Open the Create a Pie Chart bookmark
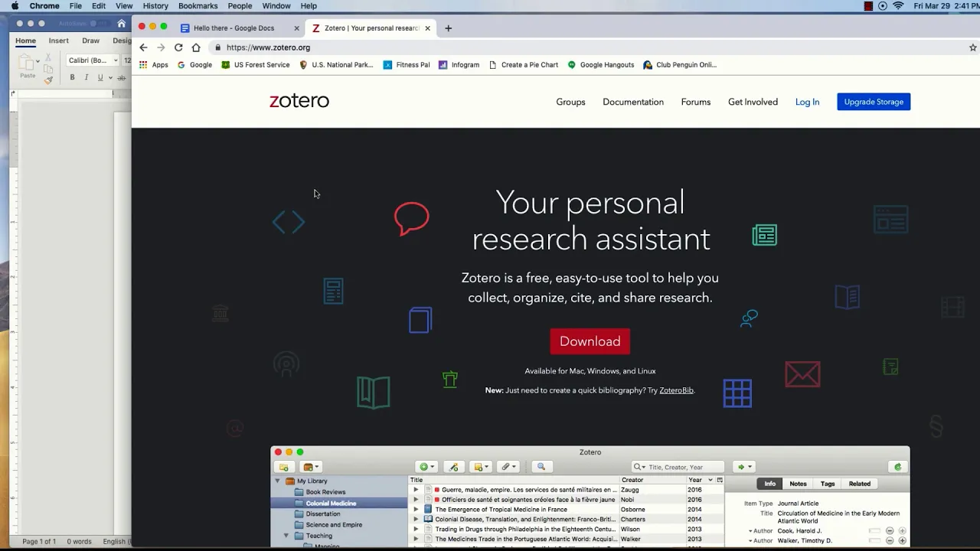The image size is (980, 551). point(523,65)
